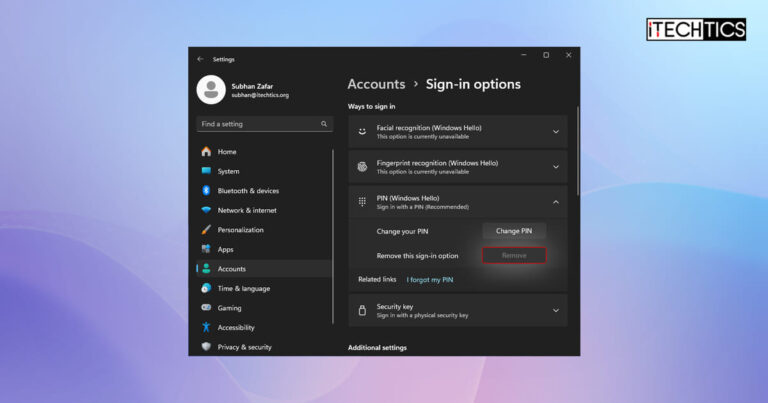Viewport: 768px width, 403px height.
Task: Click the back arrow in Settings
Action: tap(200, 59)
